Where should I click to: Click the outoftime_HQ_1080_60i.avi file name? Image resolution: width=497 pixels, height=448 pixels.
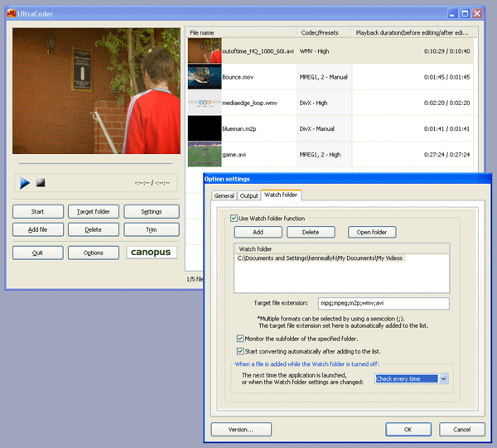[x=258, y=51]
